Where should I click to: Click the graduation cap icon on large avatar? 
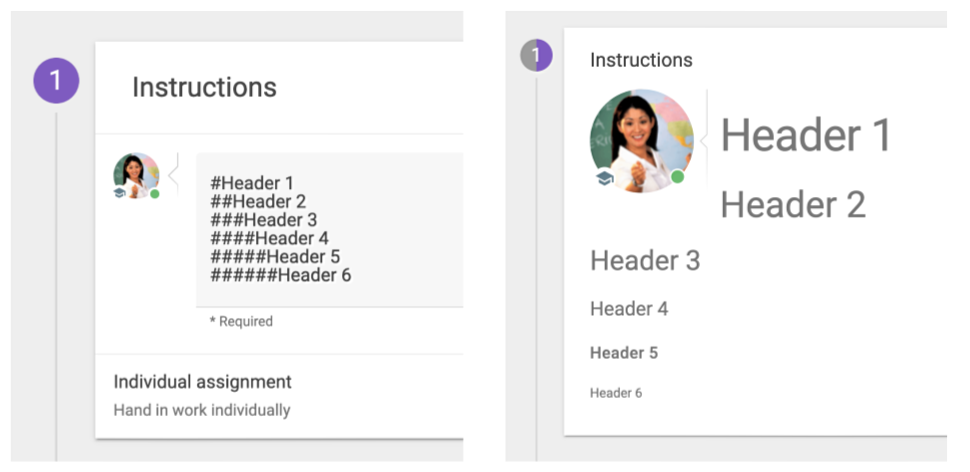tap(604, 179)
